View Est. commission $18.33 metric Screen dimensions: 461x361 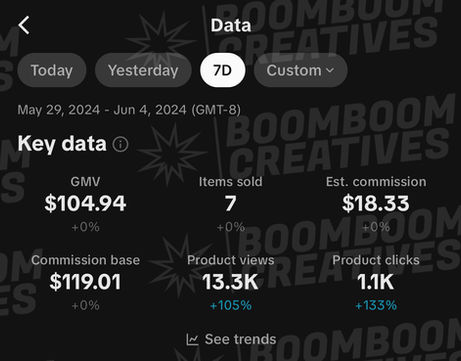pyautogui.click(x=376, y=204)
